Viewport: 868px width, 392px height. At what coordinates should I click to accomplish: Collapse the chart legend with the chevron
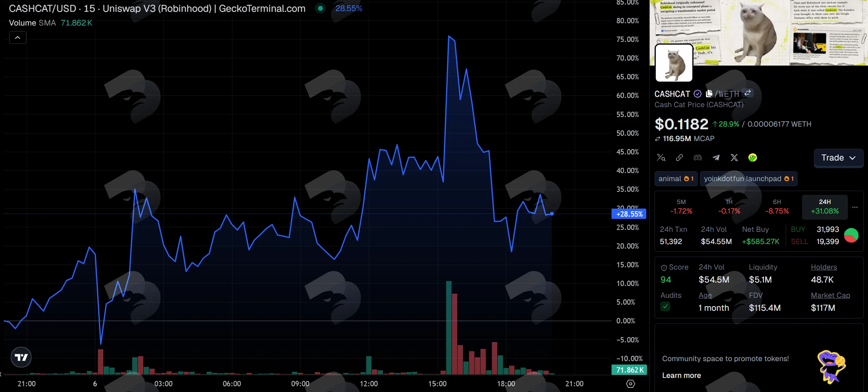point(18,37)
